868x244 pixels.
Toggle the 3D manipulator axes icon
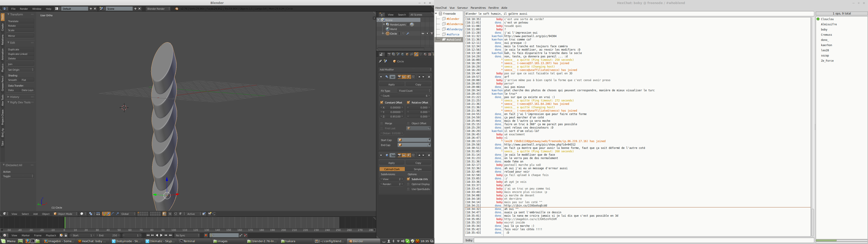coord(104,214)
